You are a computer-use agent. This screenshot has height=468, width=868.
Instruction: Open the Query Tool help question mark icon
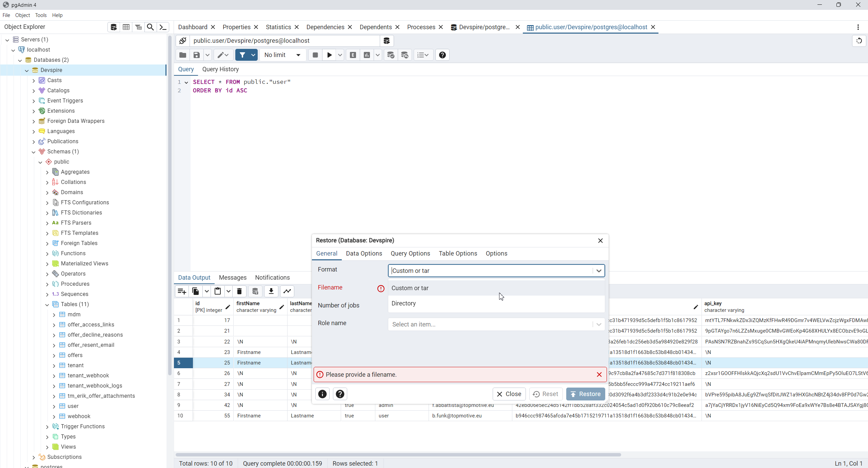[442, 55]
